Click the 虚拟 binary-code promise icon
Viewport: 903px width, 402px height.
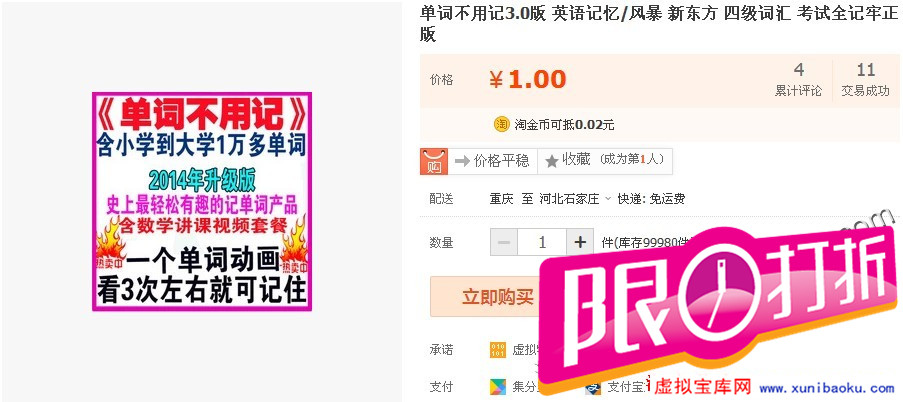(x=498, y=350)
